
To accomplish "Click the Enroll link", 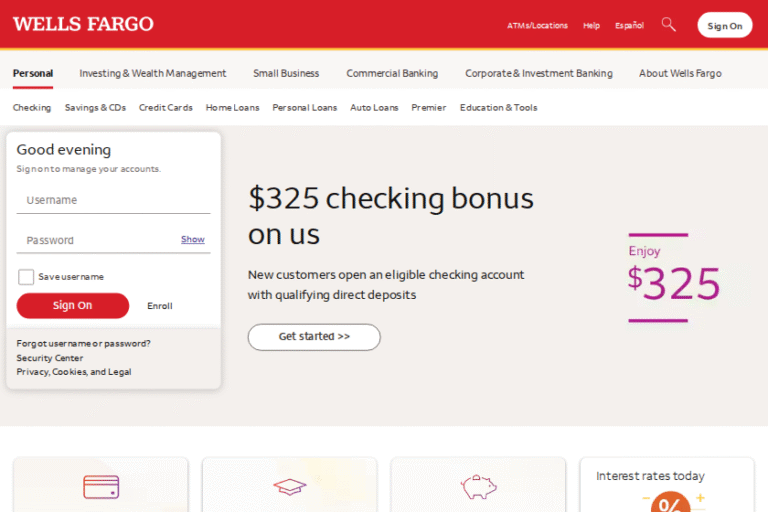I will (160, 306).
